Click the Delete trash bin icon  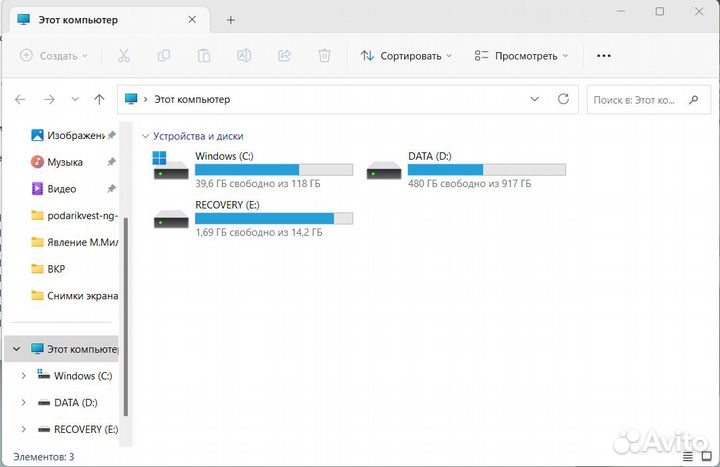pyautogui.click(x=324, y=56)
